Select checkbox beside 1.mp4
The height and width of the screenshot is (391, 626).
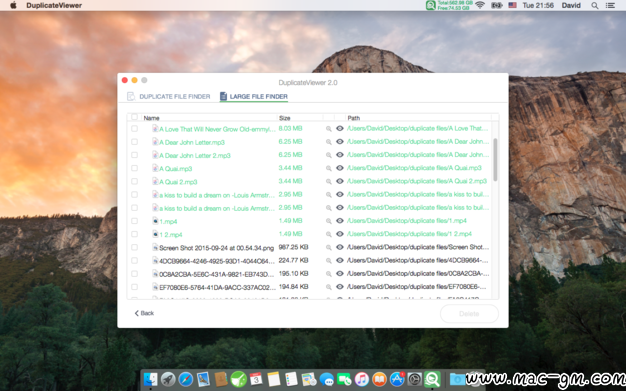(135, 221)
